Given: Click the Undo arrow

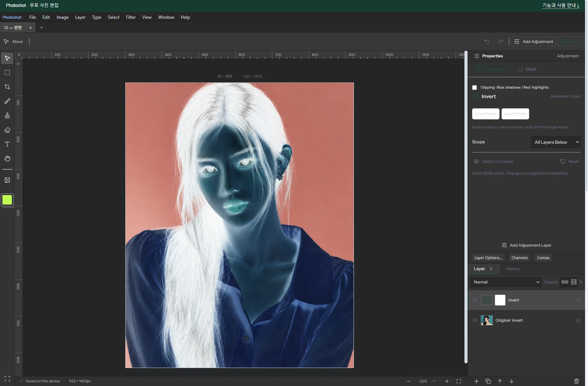Looking at the screenshot, I should coord(487,42).
